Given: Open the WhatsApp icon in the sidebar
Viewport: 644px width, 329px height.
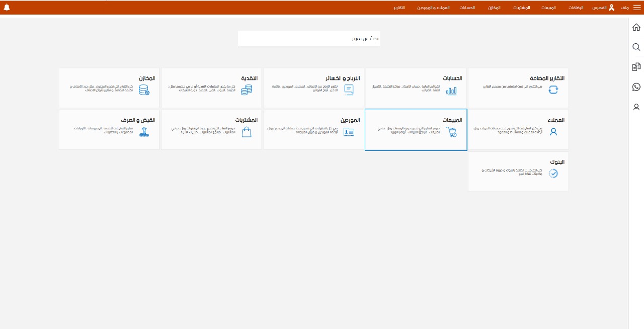Looking at the screenshot, I should 636,87.
